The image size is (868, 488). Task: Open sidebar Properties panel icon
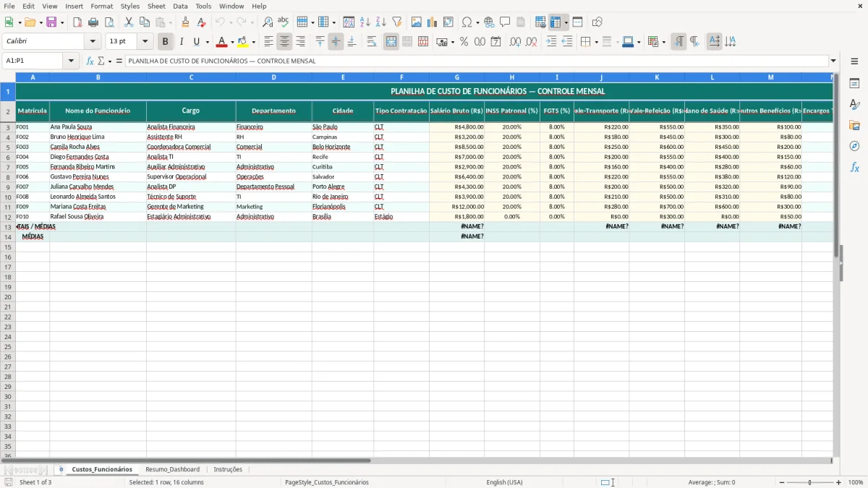coord(854,83)
